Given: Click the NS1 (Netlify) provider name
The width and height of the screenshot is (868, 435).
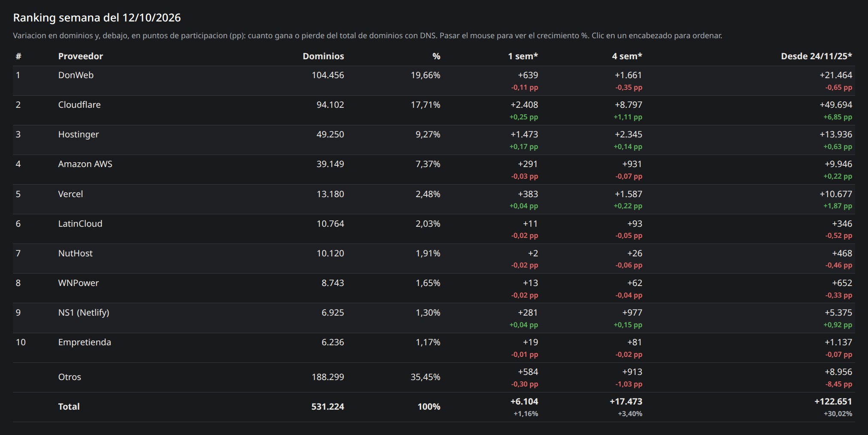Looking at the screenshot, I should [84, 313].
